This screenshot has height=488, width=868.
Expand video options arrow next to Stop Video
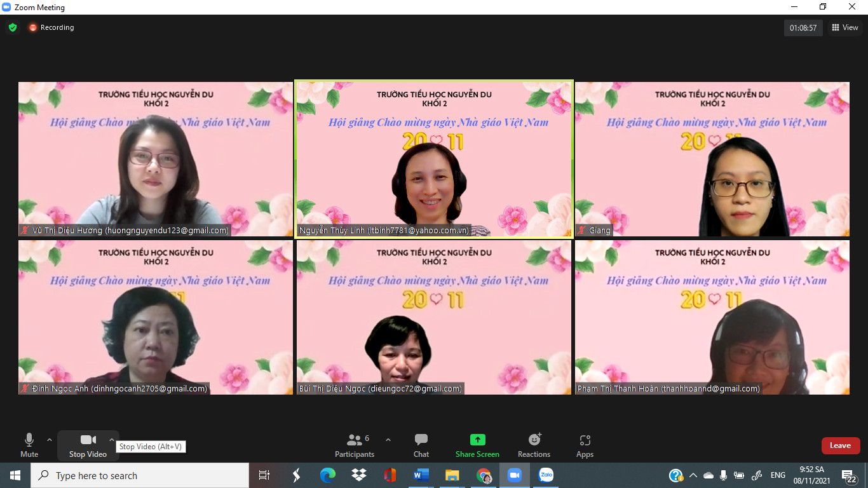point(112,440)
